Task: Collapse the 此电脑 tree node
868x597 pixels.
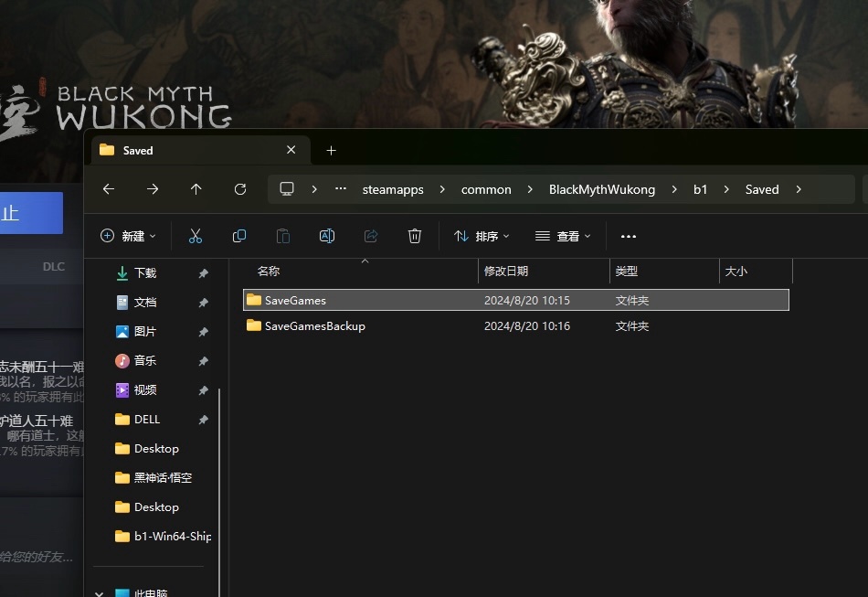Action: pos(99,593)
